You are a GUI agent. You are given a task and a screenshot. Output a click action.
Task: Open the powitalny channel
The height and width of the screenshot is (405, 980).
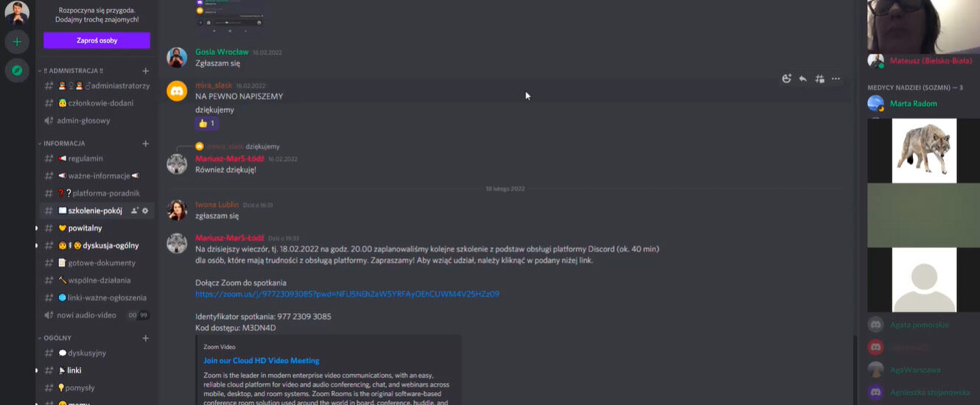pos(96,228)
